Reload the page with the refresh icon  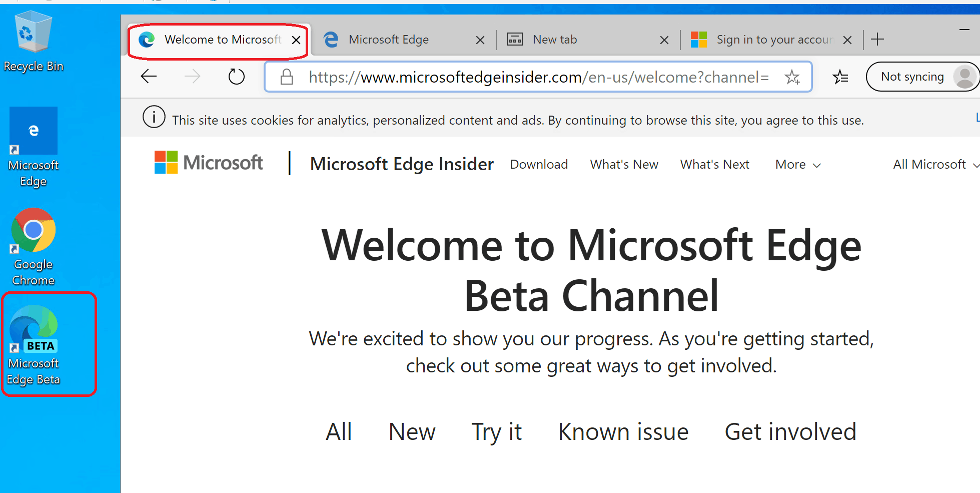[236, 77]
